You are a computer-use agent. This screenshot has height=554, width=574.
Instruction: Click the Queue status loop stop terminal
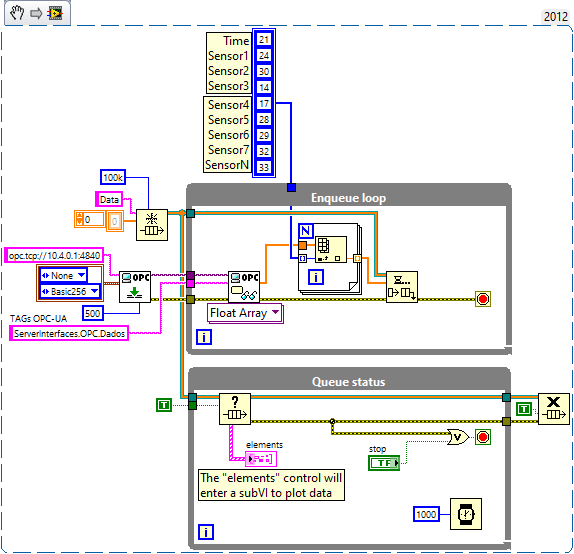coord(483,437)
